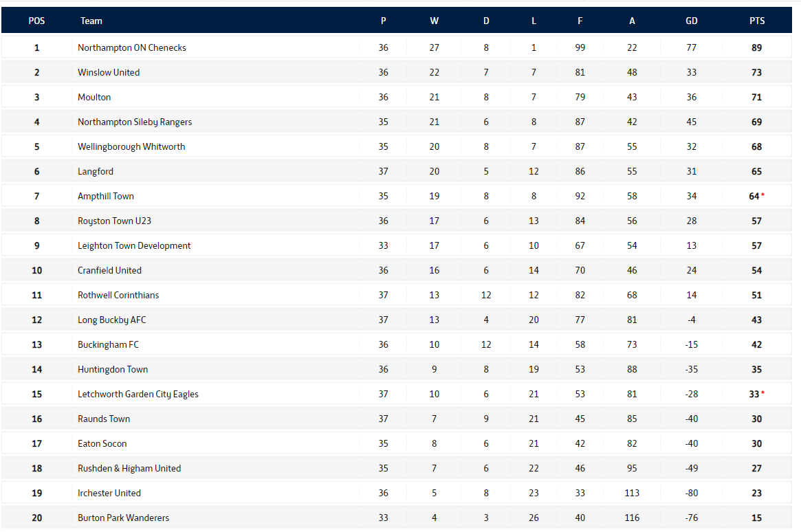Image resolution: width=801 pixels, height=532 pixels.
Task: Open the Ampthill Town team entry
Action: 106,197
